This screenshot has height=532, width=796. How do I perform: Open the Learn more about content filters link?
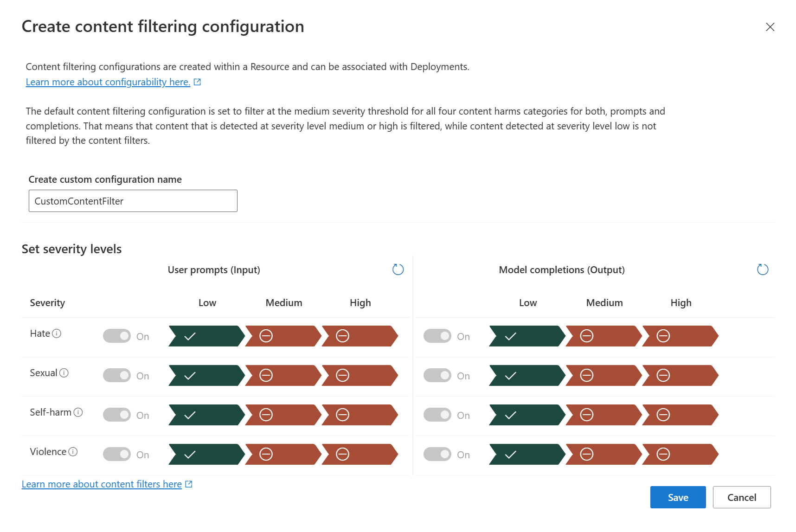click(102, 484)
